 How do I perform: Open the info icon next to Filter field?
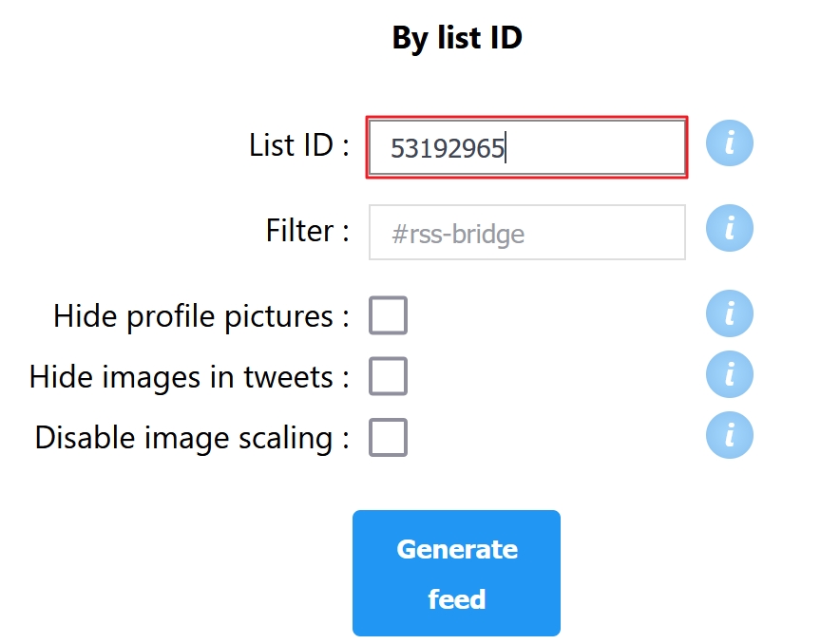(x=729, y=228)
